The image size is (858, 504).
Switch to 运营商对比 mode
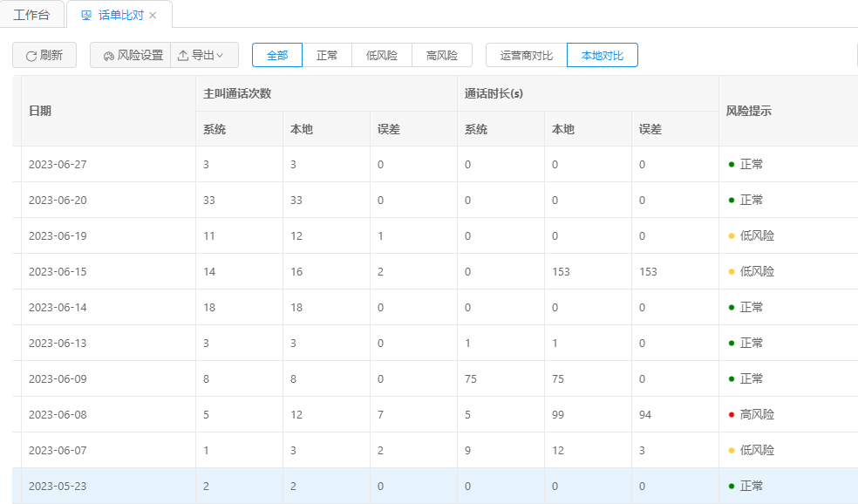pyautogui.click(x=526, y=55)
